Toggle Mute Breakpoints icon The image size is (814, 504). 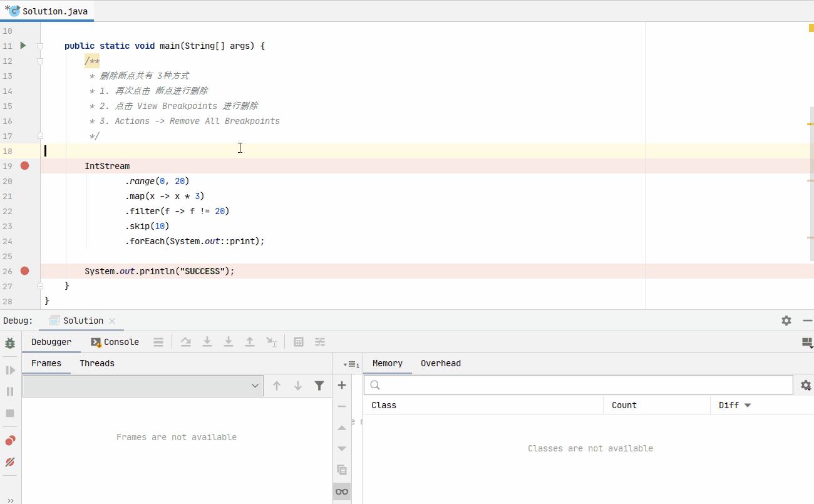pos(10,462)
